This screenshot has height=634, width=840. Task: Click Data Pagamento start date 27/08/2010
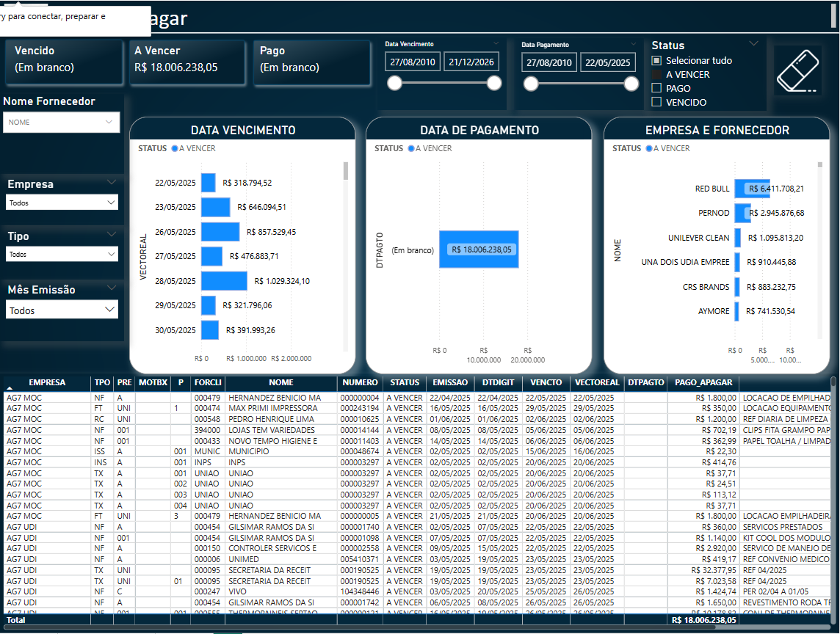click(x=549, y=62)
